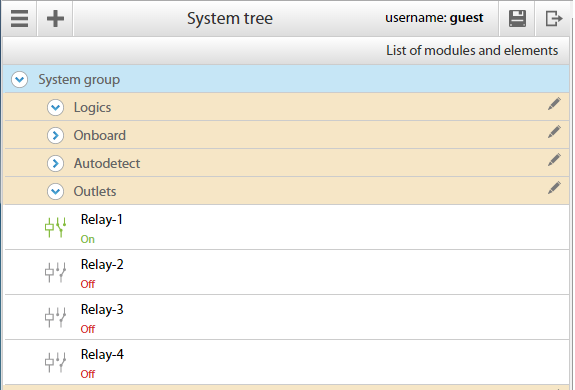Toggle the Relay-4 switch icon
The width and height of the screenshot is (575, 390).
[55, 362]
